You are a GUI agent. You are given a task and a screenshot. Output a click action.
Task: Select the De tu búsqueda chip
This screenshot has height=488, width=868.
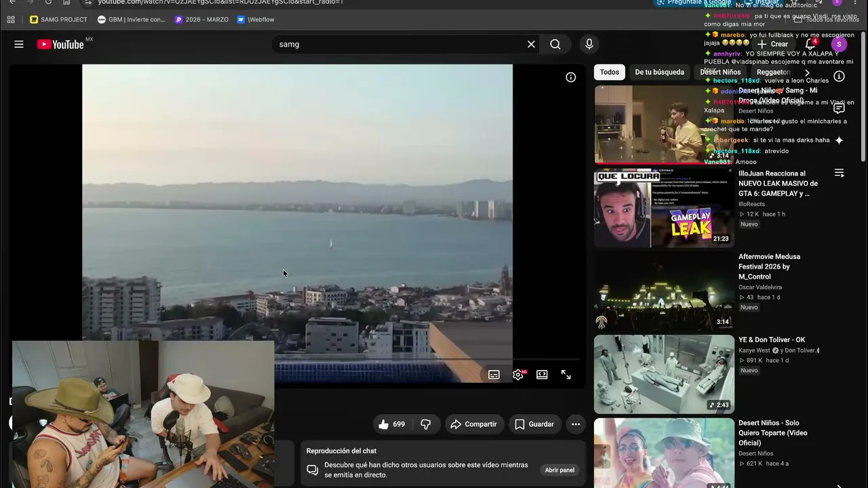tap(659, 72)
